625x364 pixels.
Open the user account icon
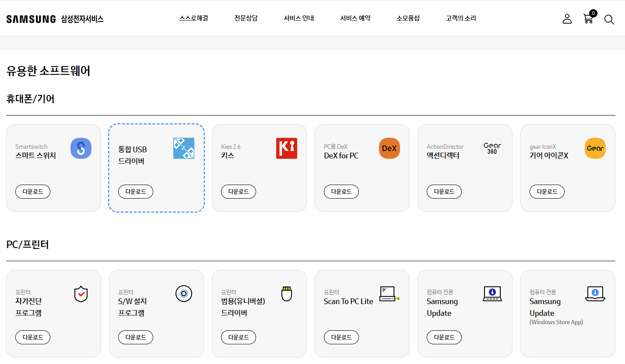(567, 19)
